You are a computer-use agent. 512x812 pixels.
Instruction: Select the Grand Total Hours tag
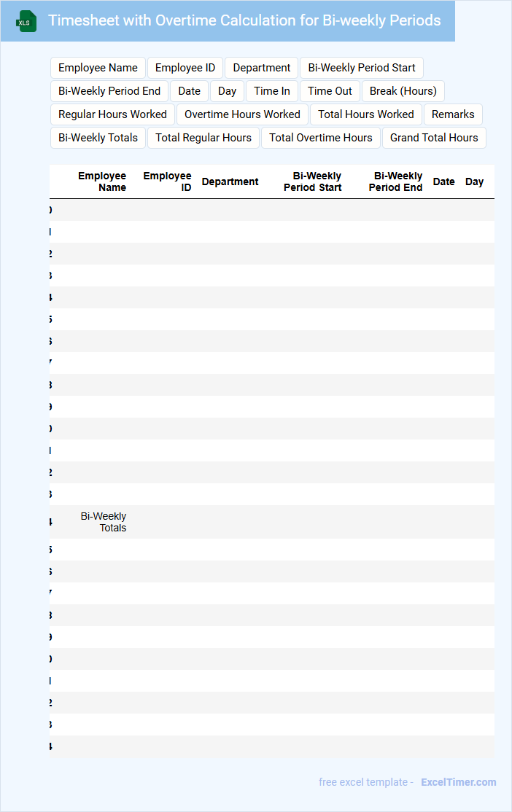pyautogui.click(x=434, y=138)
